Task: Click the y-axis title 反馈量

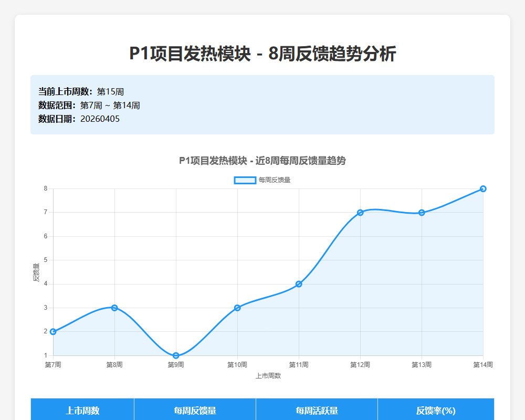Action: (x=36, y=272)
